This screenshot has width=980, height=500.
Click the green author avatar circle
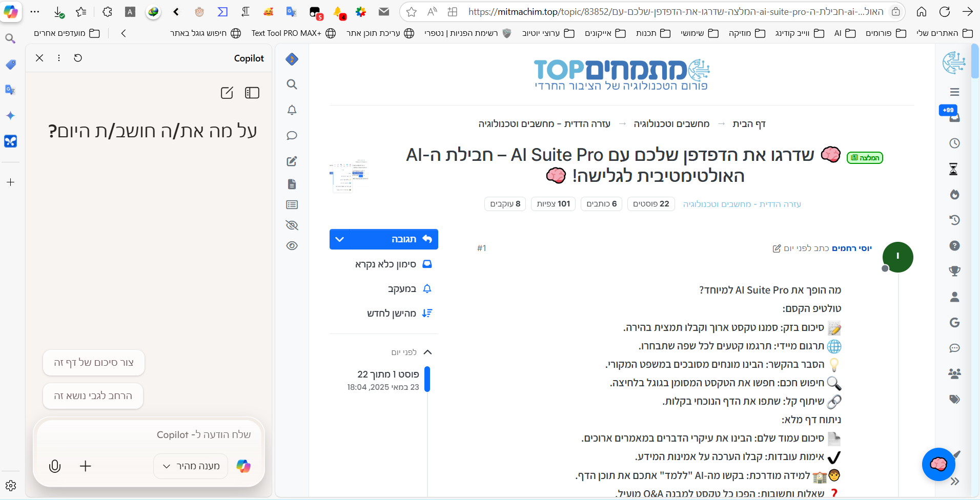tap(897, 257)
